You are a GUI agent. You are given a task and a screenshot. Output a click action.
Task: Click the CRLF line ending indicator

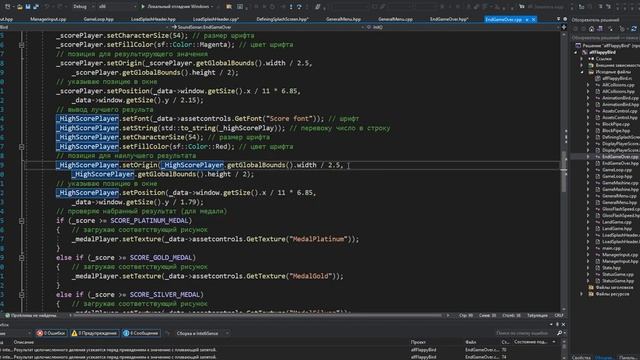click(558, 315)
